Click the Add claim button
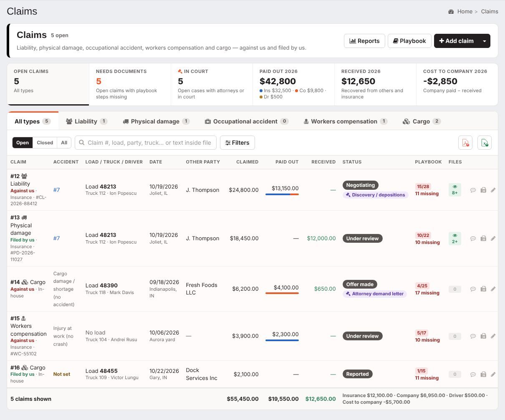This screenshot has height=420, width=505. click(456, 41)
